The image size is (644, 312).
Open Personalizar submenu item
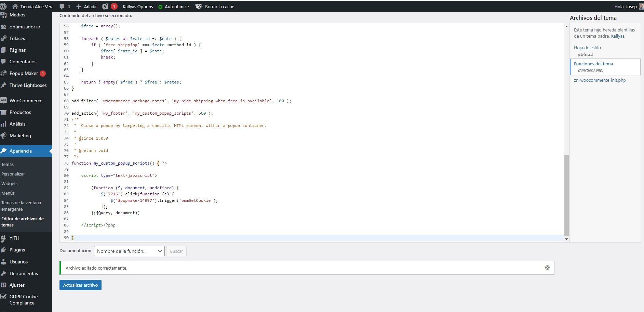13,174
